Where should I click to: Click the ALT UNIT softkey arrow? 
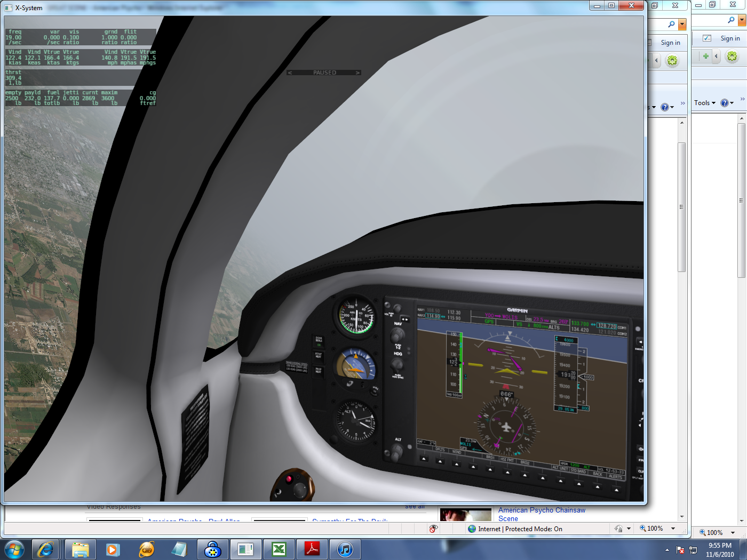(560, 481)
